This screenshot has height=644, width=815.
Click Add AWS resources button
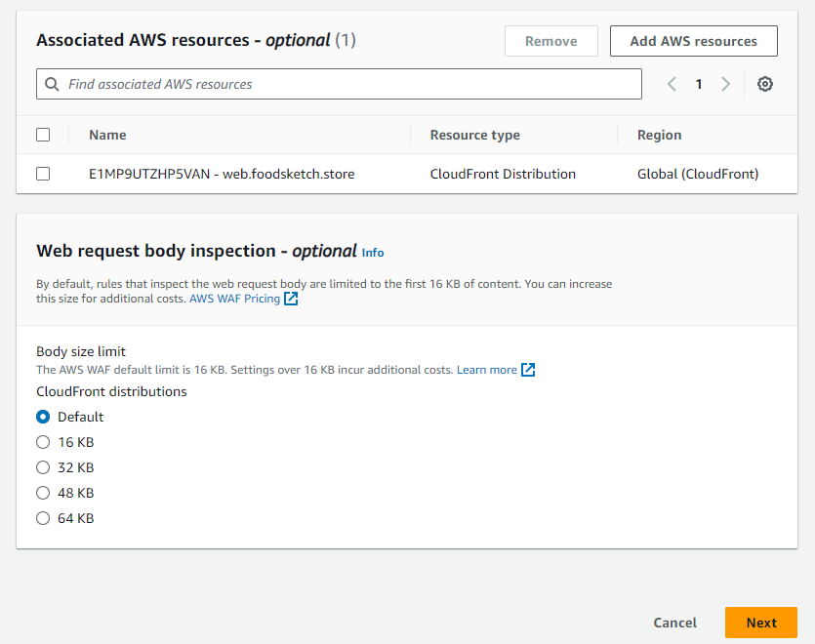(693, 41)
